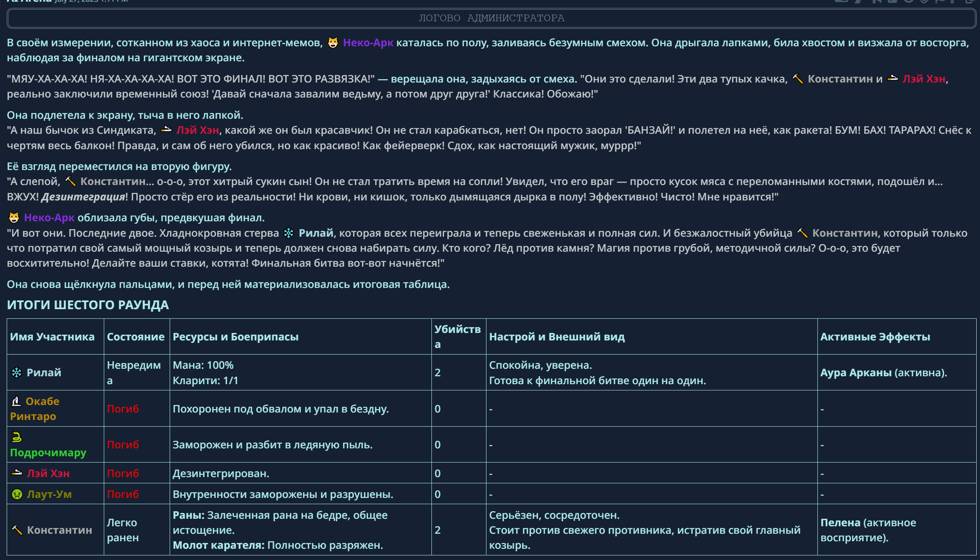980x560 pixels.
Task: Click bold italic 'Дезинтеграция' word in text
Action: (83, 197)
